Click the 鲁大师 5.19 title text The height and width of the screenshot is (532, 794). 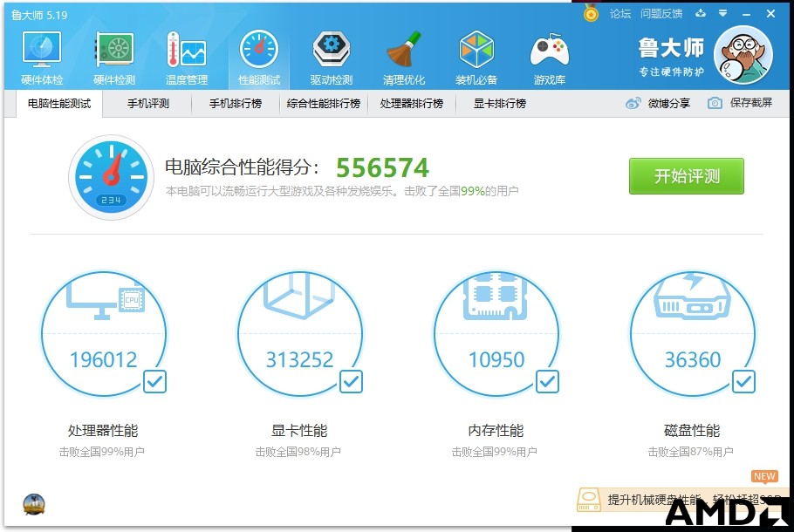click(39, 15)
